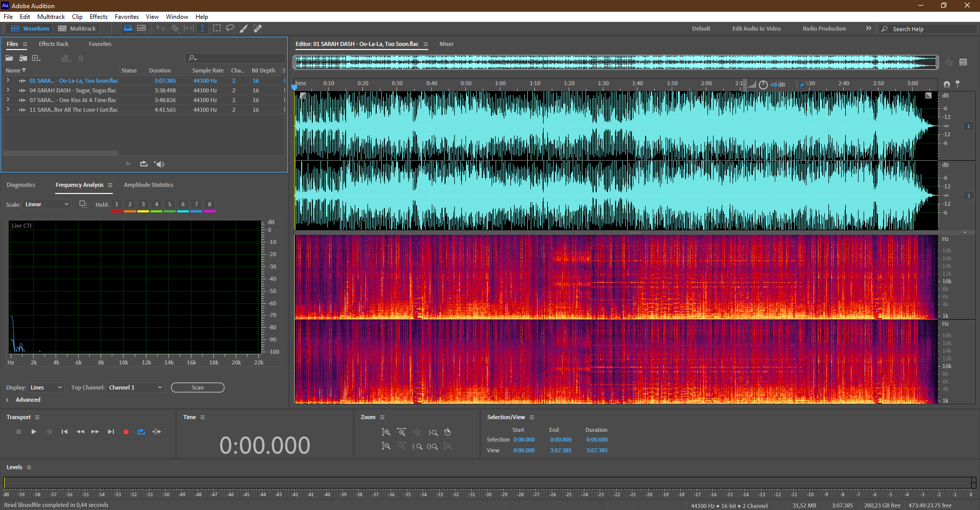
Task: Click the Zoom In Time icon
Action: tap(402, 432)
